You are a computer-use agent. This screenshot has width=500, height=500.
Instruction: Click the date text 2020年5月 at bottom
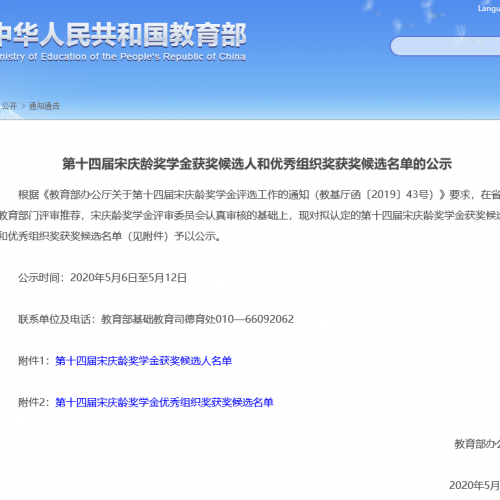tap(474, 485)
